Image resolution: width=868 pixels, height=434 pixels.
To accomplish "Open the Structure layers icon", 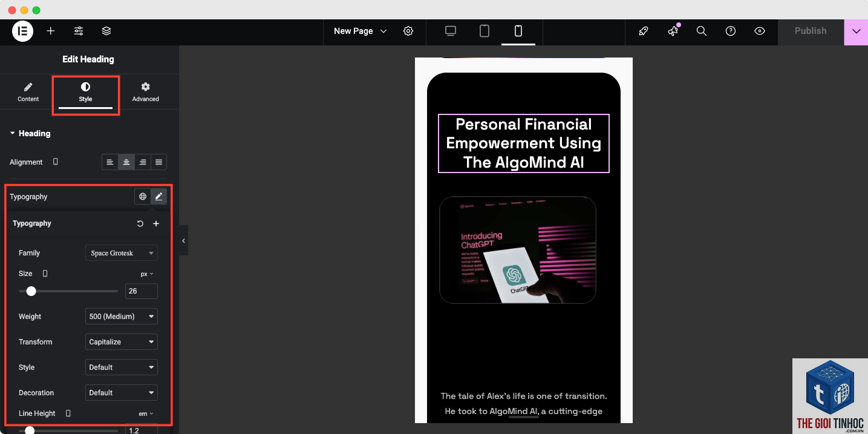I will click(x=106, y=31).
